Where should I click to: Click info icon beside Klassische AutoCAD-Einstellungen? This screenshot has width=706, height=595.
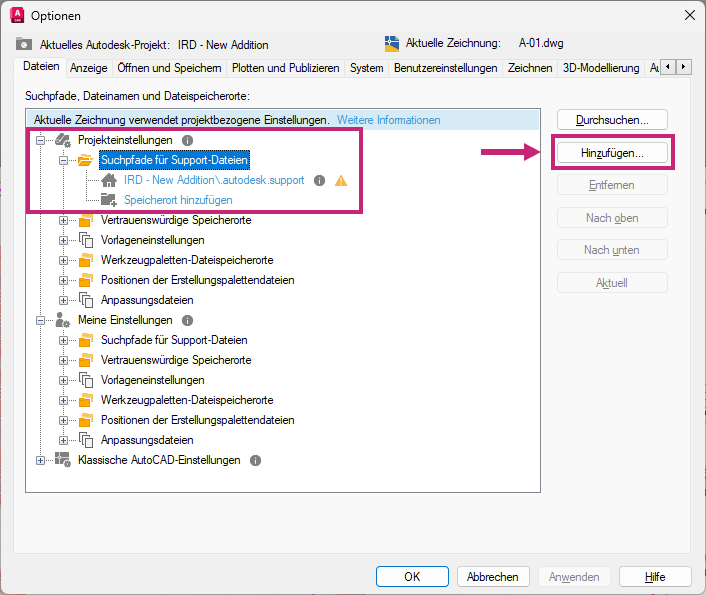click(x=255, y=460)
